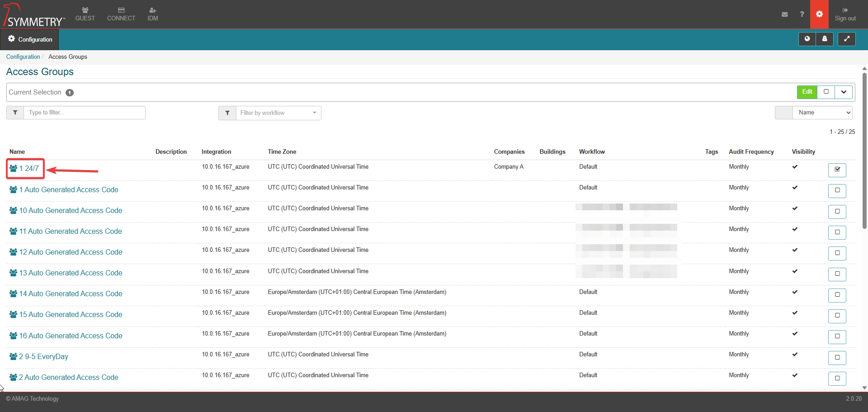Switch to the GUEST module
This screenshot has width=868, height=412.
[x=85, y=14]
